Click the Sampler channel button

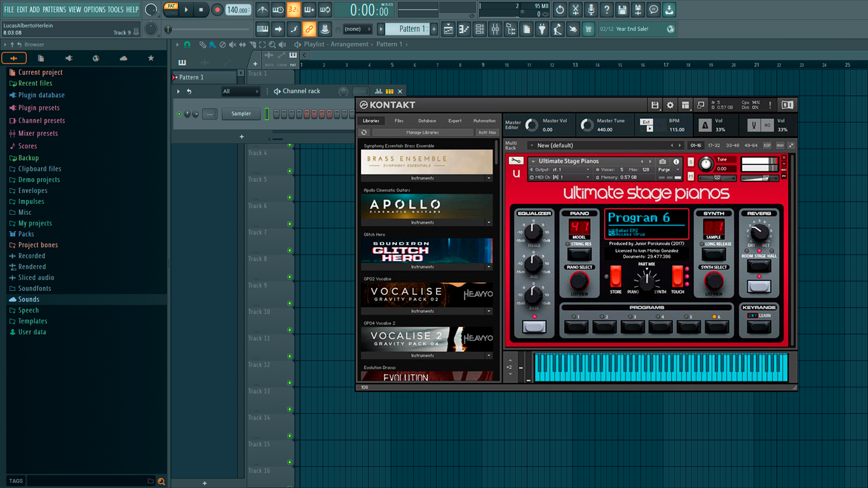click(x=241, y=114)
